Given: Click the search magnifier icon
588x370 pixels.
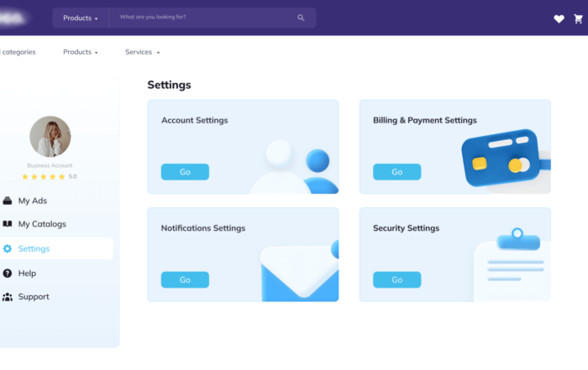Looking at the screenshot, I should (301, 18).
